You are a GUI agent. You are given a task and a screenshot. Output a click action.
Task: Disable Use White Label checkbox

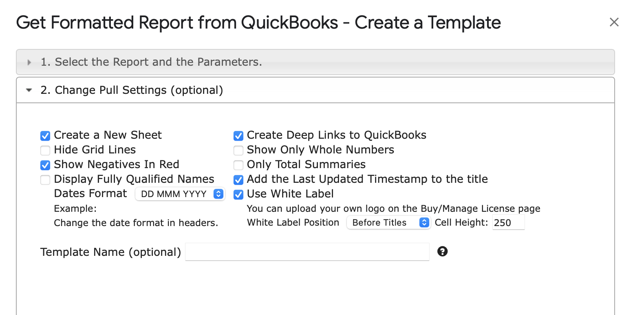[238, 194]
